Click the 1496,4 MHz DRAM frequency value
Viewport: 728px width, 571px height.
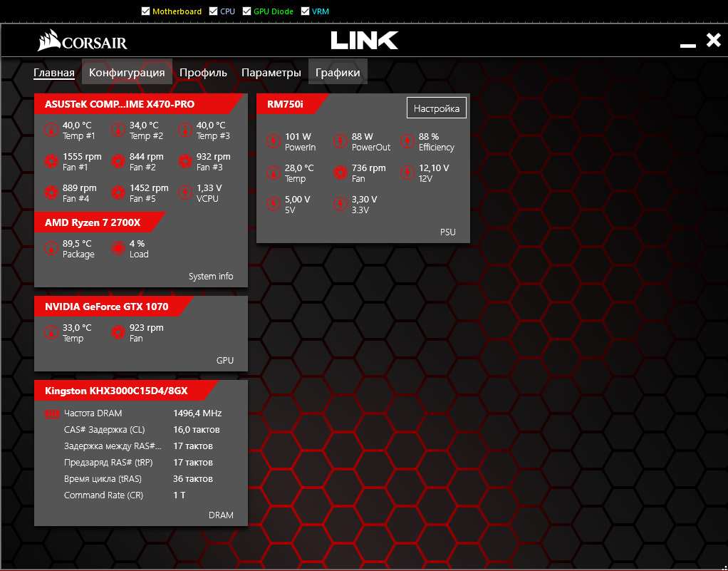(197, 413)
